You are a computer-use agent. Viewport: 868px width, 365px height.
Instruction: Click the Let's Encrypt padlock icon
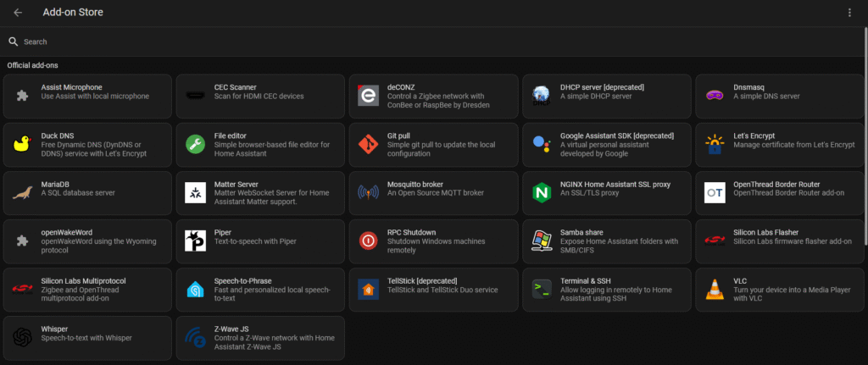pyautogui.click(x=715, y=144)
